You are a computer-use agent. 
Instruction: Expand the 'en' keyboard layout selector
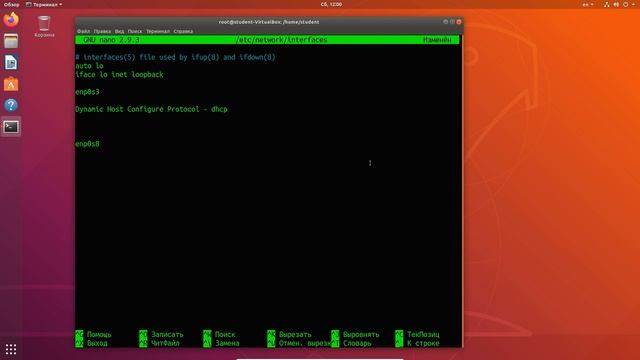(588, 4)
